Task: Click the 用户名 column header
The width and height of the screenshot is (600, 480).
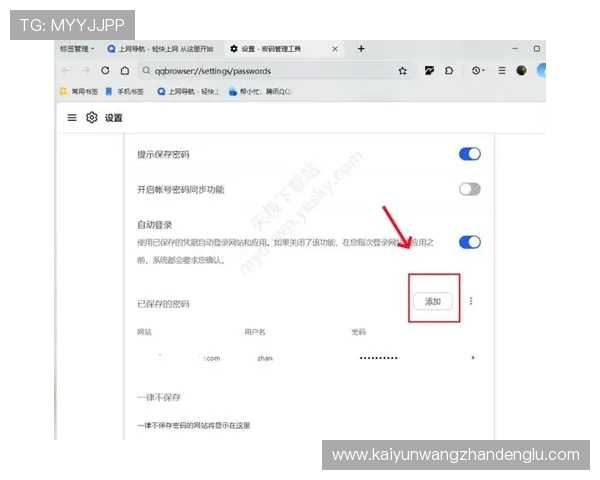Action: (x=255, y=332)
